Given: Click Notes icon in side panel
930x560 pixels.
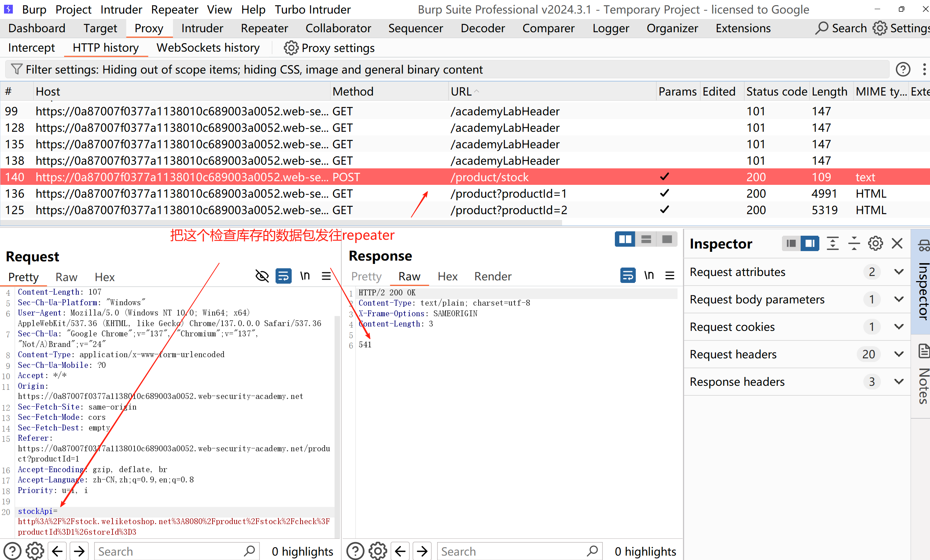Looking at the screenshot, I should (923, 351).
